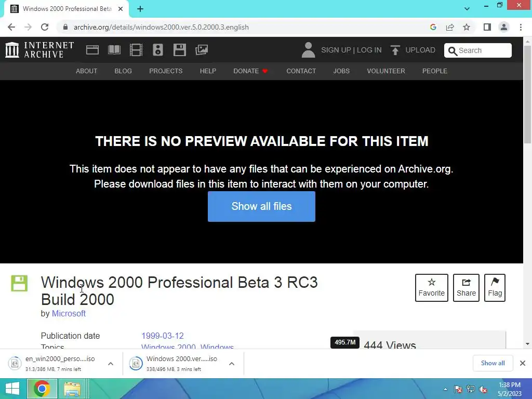This screenshot has width=532, height=399.
Task: Click Chrome icon in taskbar
Action: (x=42, y=389)
